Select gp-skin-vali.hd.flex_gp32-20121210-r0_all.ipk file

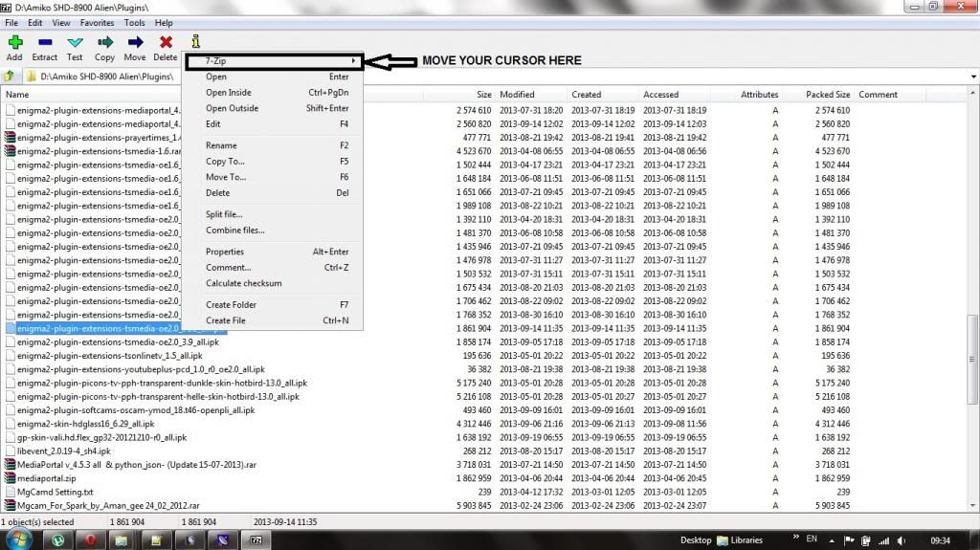(101, 437)
